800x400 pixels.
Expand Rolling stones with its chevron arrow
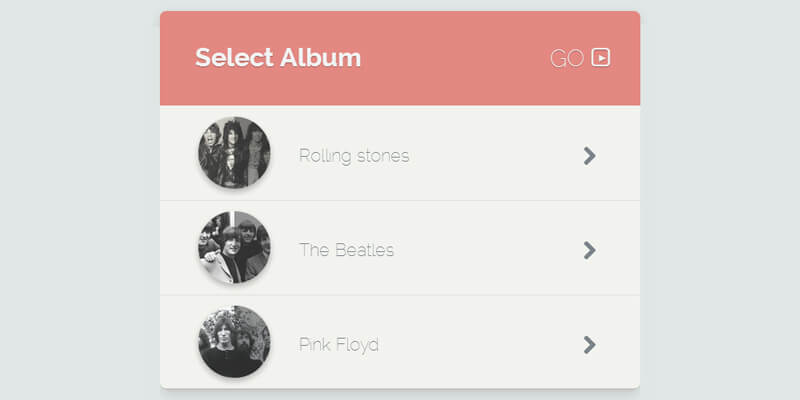(x=589, y=155)
